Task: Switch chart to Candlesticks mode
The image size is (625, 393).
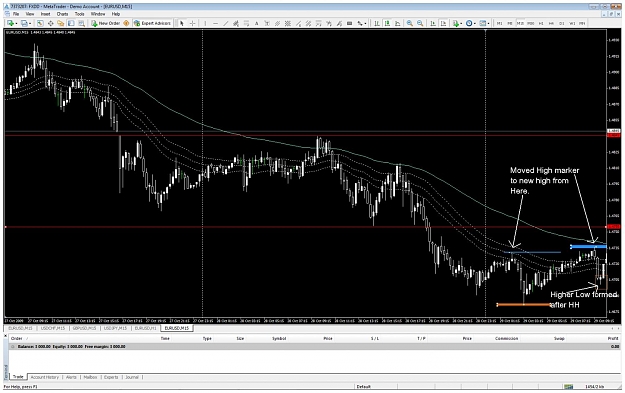Action: tap(387, 24)
